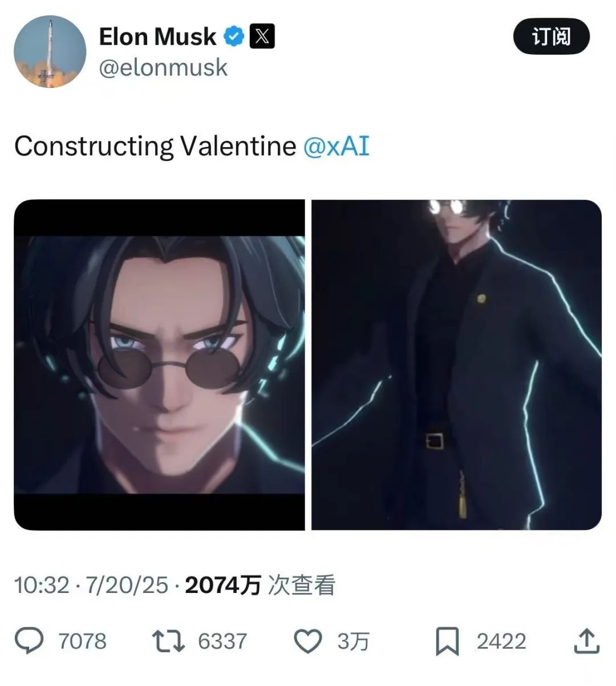
Task: Open Elon Musk's rocket profile avatar
Action: point(50,51)
